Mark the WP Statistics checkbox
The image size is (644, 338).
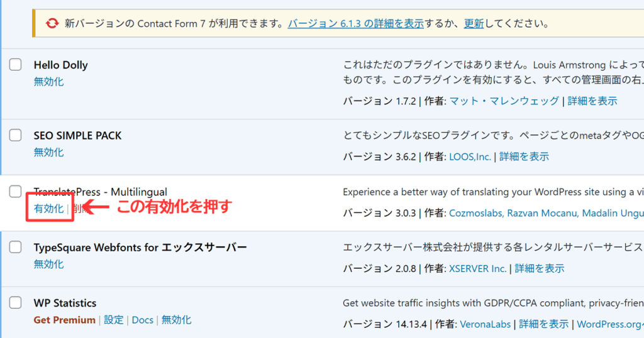16,303
